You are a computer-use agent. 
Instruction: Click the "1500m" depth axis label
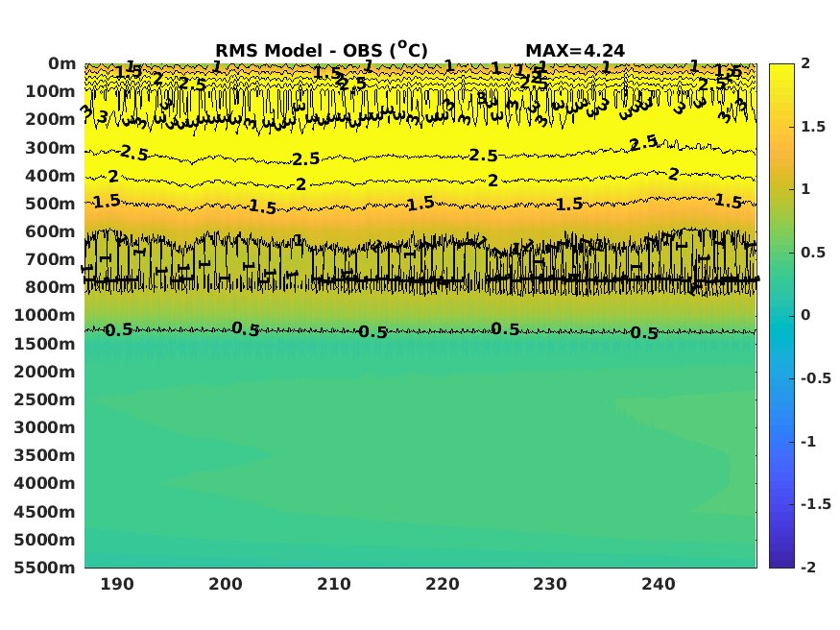click(x=45, y=344)
